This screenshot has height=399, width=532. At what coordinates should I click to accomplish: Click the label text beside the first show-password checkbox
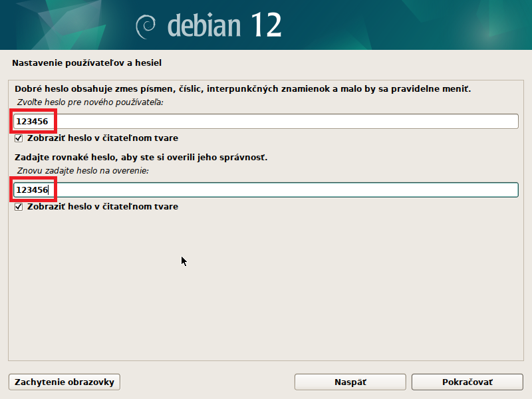102,138
